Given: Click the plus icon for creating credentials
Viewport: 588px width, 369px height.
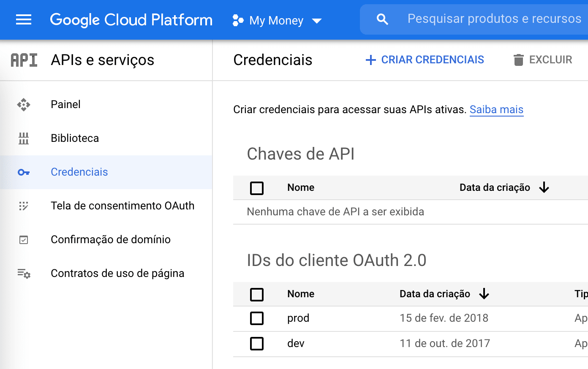Looking at the screenshot, I should point(370,60).
